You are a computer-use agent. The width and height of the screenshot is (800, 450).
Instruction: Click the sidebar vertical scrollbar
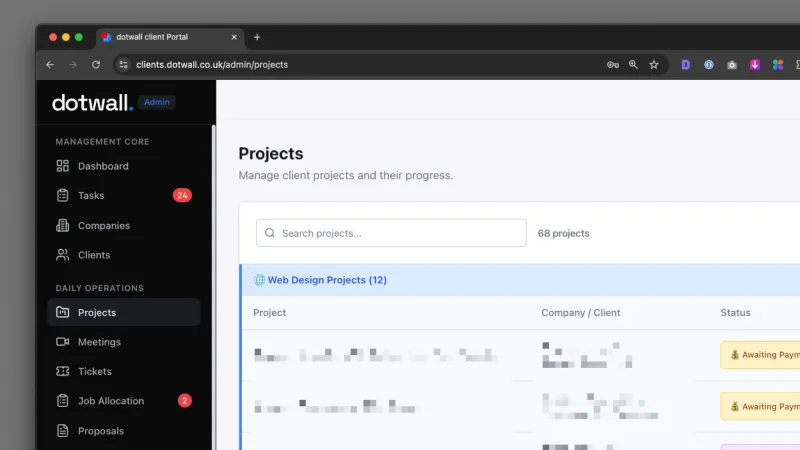214,287
